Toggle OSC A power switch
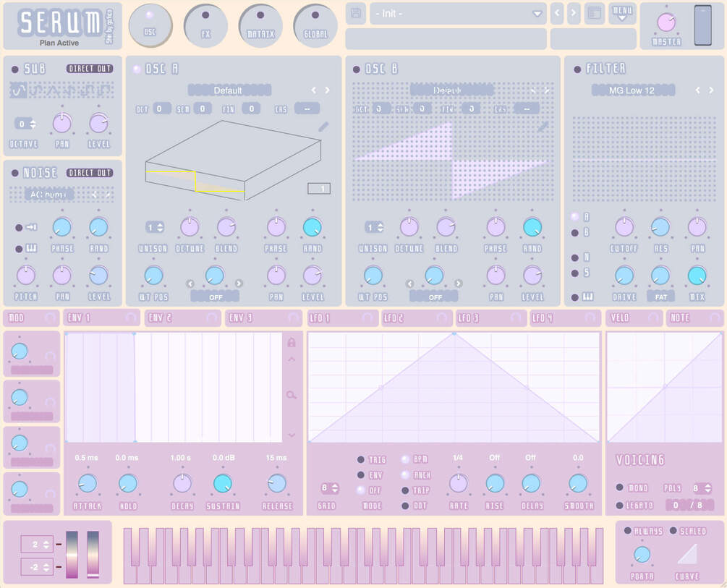Viewport: 727px width, 588px height. [137, 69]
